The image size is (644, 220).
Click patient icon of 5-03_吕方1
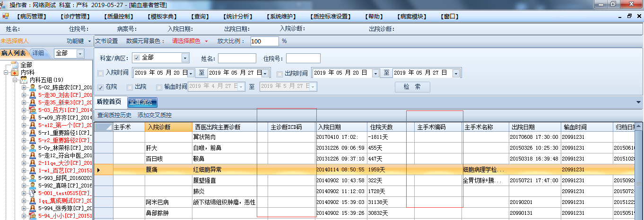[33, 110]
